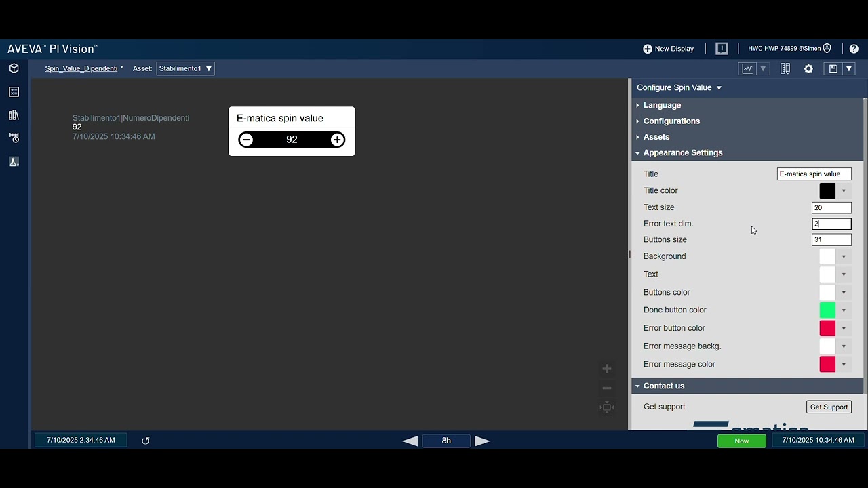Open the flask analysis icon in sidebar
The width and height of the screenshot is (868, 488).
pos(14,161)
